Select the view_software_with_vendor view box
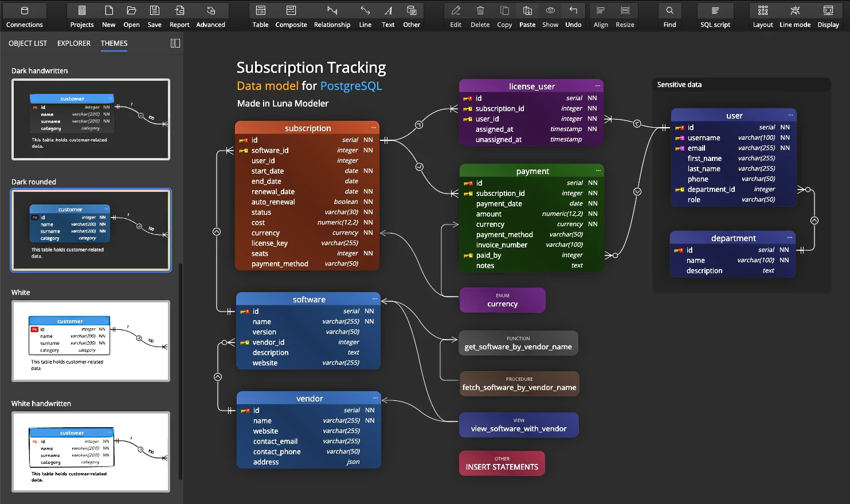Screen dimensions: 850x504 [519, 425]
